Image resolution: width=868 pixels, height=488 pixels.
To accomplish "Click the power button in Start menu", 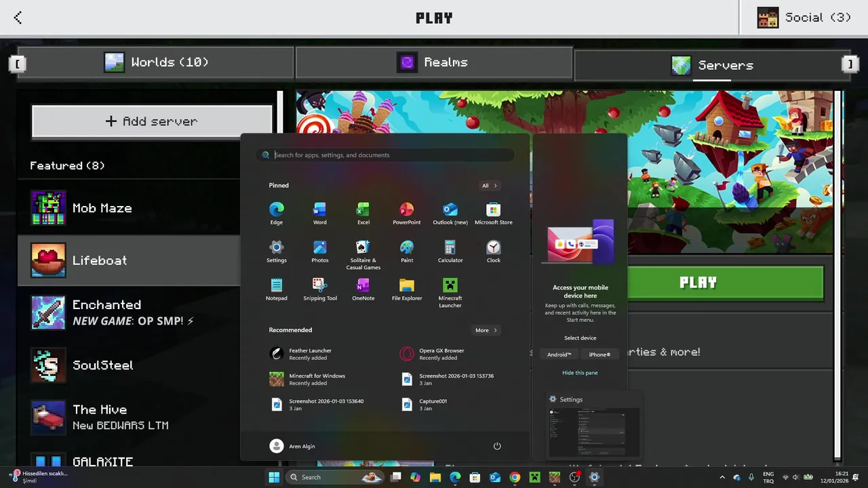I will pos(497,446).
